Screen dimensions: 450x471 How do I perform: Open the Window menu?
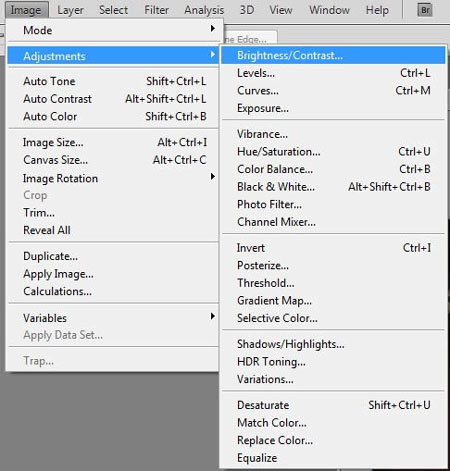[x=329, y=10]
